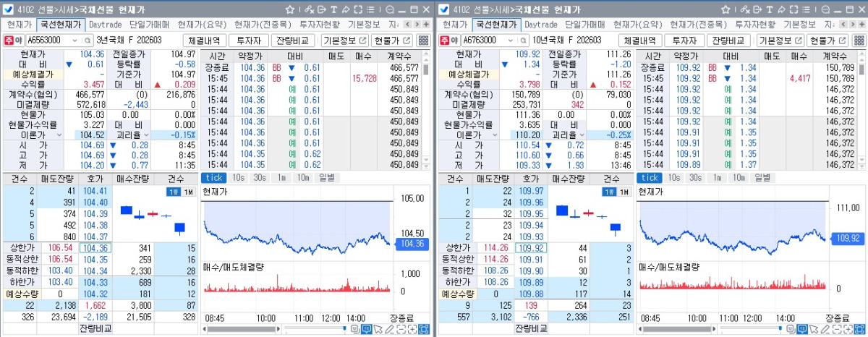
Task: Click the 104.36 price cell in left order book
Action: (x=94, y=247)
